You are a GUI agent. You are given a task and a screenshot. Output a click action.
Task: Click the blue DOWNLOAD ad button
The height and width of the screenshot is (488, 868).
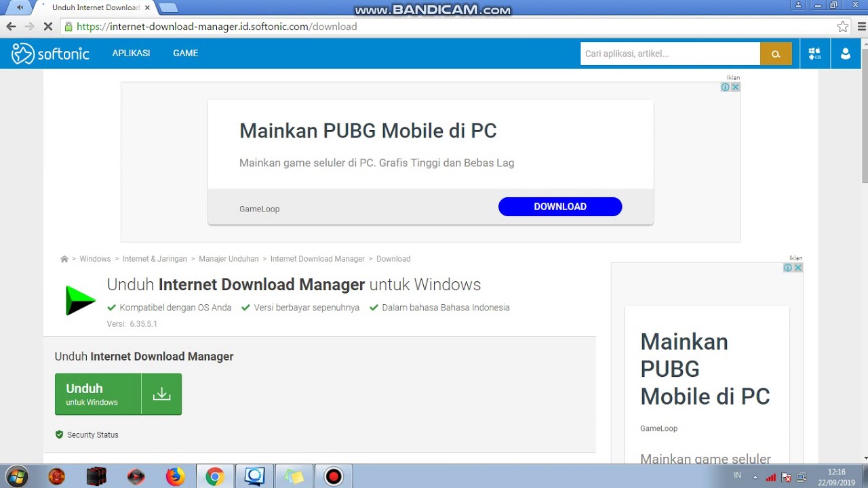pyautogui.click(x=560, y=207)
